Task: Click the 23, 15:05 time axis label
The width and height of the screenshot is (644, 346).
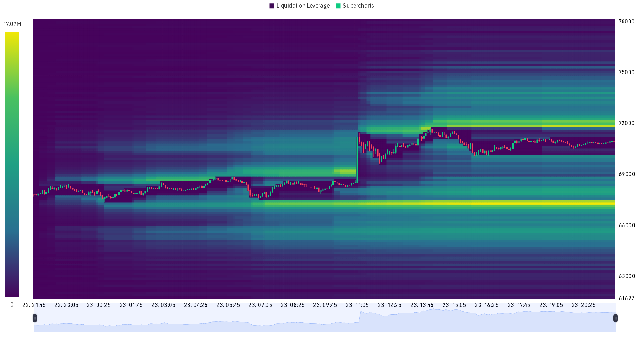Action: (454, 305)
